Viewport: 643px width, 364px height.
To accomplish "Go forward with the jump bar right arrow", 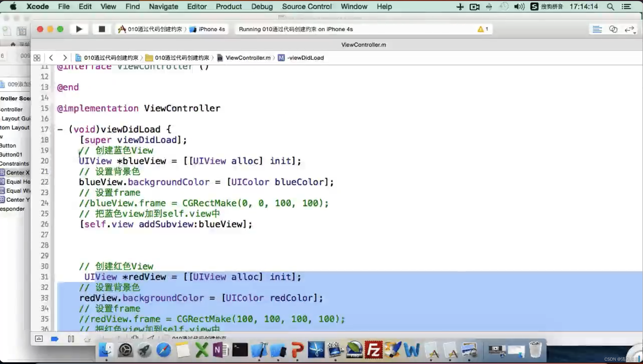I will [x=65, y=58].
